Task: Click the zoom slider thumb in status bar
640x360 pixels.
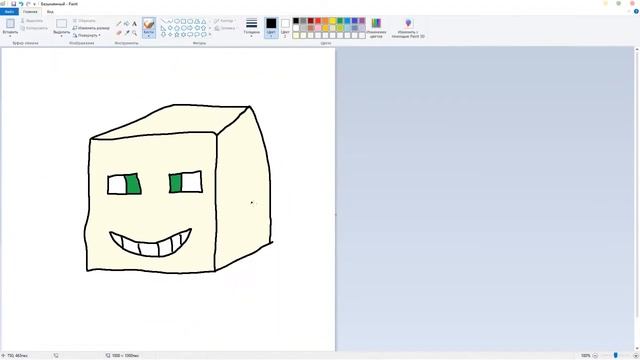Action: coord(616,356)
